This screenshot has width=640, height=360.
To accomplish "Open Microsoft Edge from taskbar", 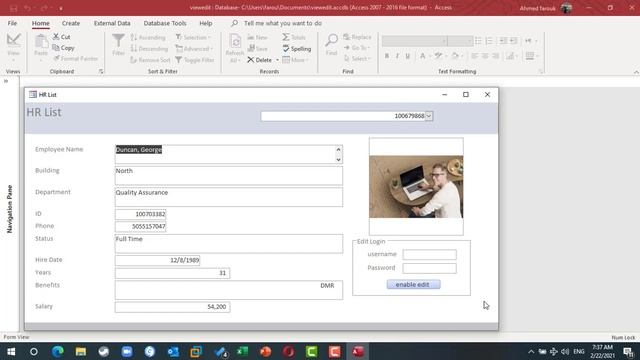I will point(58,351).
